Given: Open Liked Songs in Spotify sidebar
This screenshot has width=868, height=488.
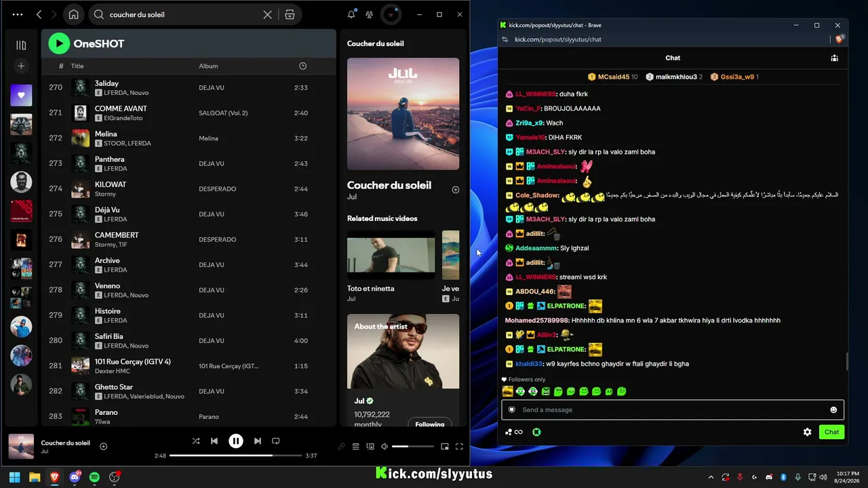Looking at the screenshot, I should point(21,96).
